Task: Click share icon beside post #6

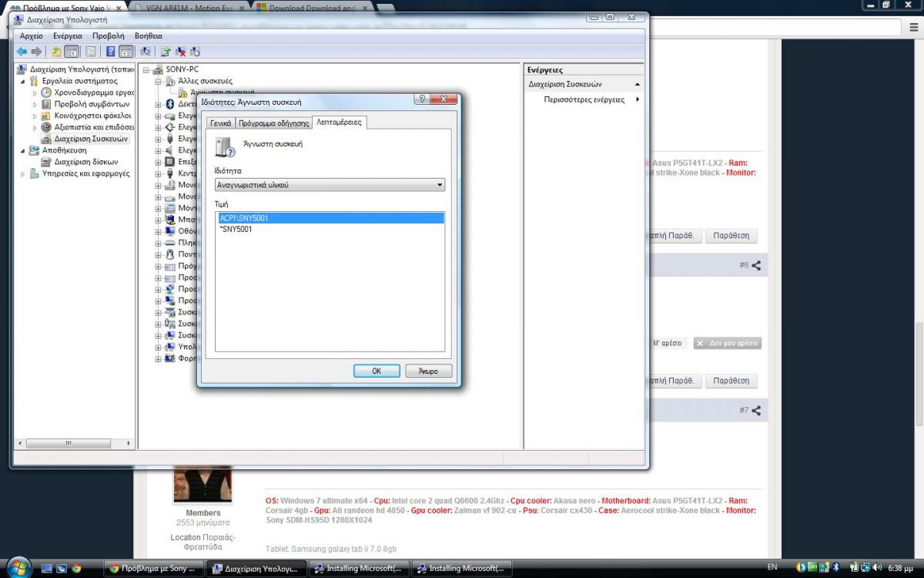Action: coord(756,265)
